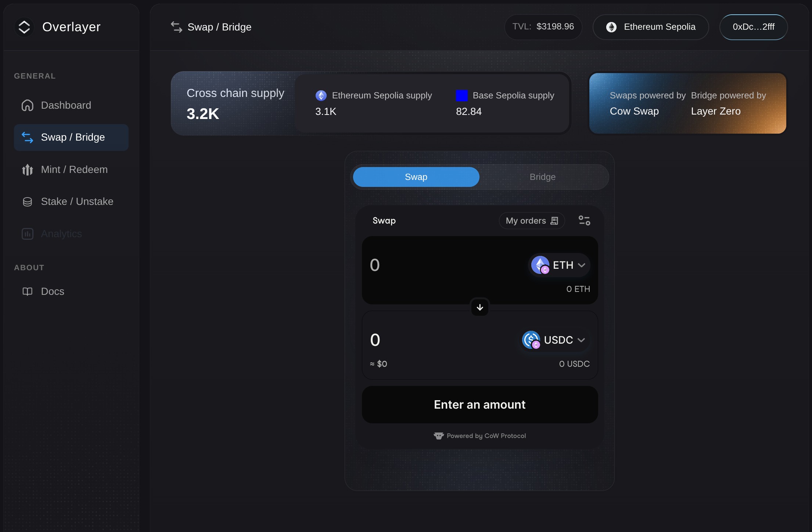Click the Swap / Bridge sidebar item
812x532 pixels.
[71, 137]
